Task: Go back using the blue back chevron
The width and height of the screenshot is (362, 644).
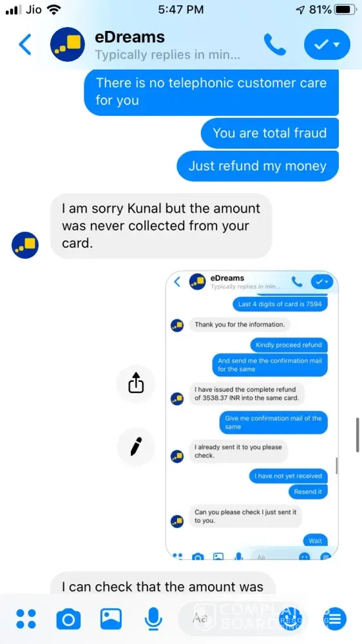Action: (25, 44)
